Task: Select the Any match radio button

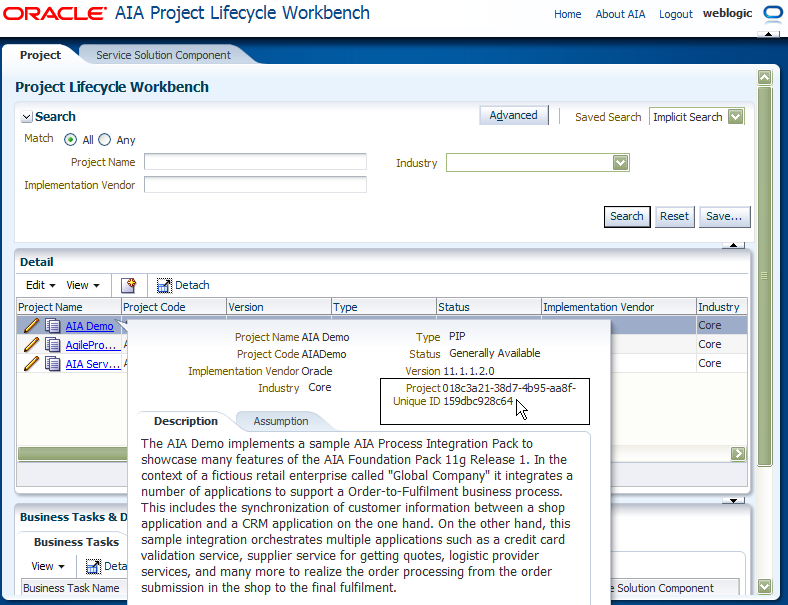Action: click(x=105, y=140)
